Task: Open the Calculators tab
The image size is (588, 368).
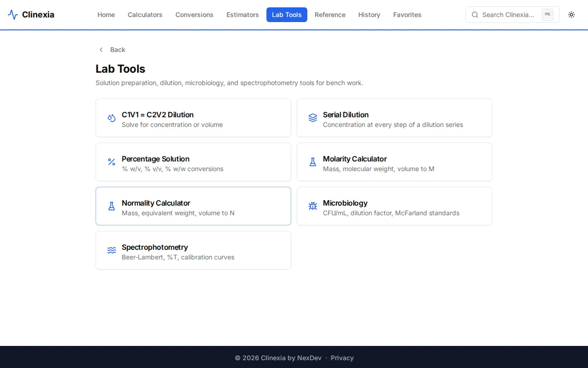Action: pyautogui.click(x=145, y=15)
